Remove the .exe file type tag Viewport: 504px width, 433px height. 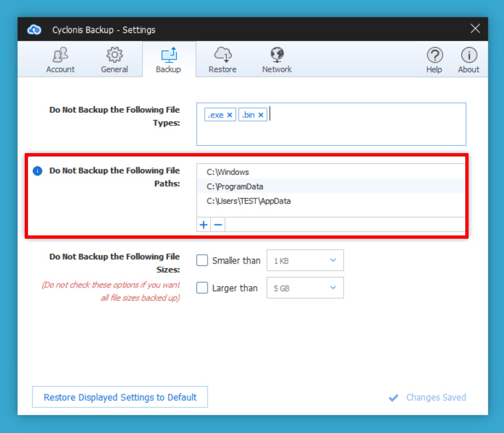(x=230, y=115)
